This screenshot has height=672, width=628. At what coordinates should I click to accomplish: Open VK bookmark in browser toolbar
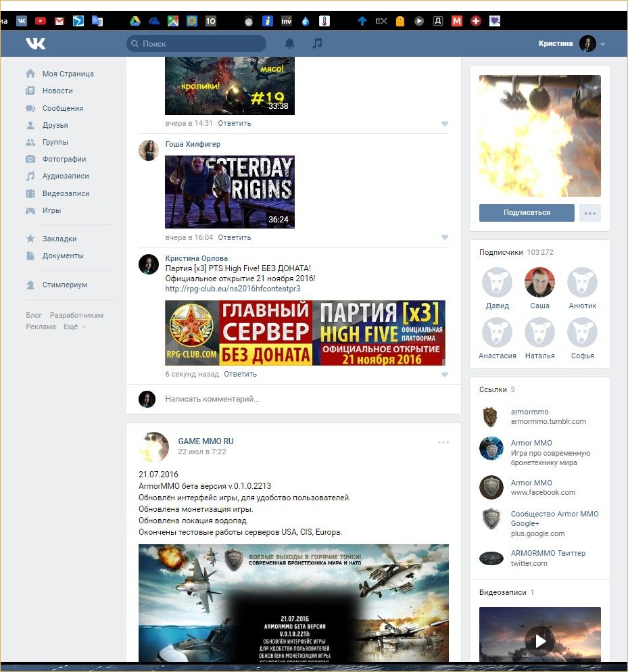click(x=22, y=20)
